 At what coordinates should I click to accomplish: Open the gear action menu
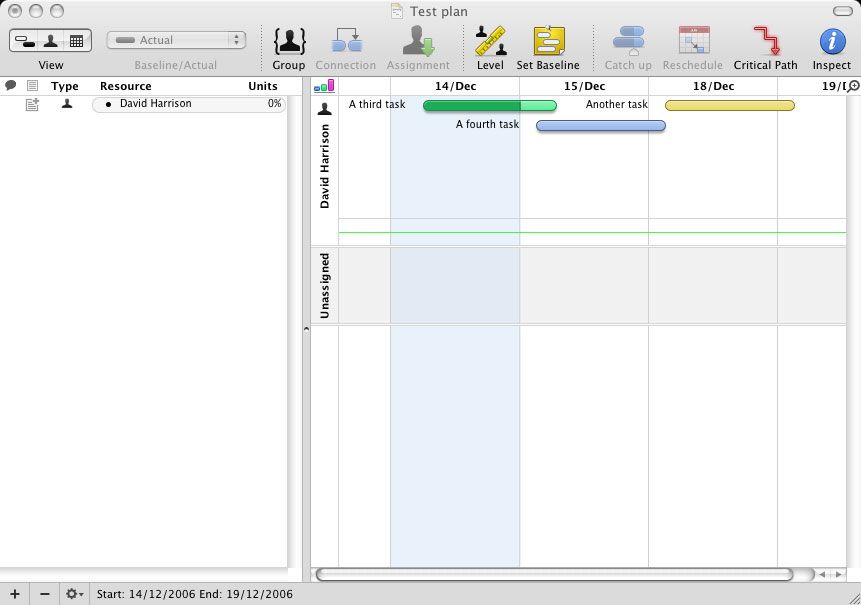74,594
